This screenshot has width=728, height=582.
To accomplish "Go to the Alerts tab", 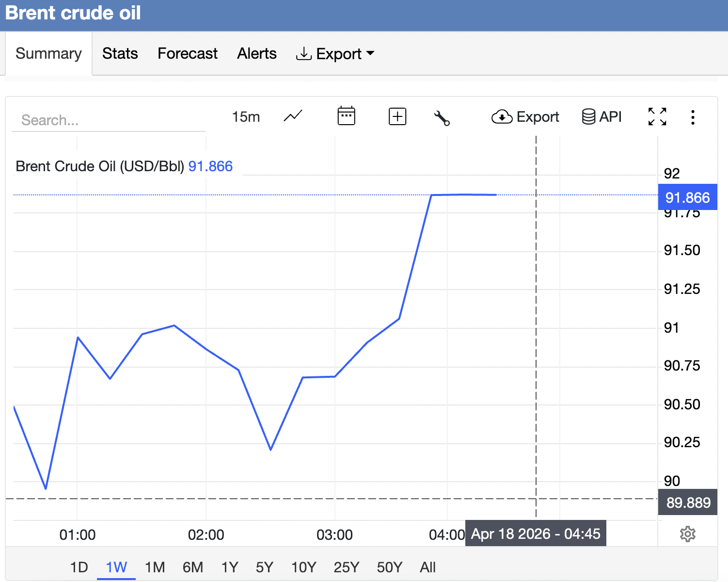I will tap(257, 53).
